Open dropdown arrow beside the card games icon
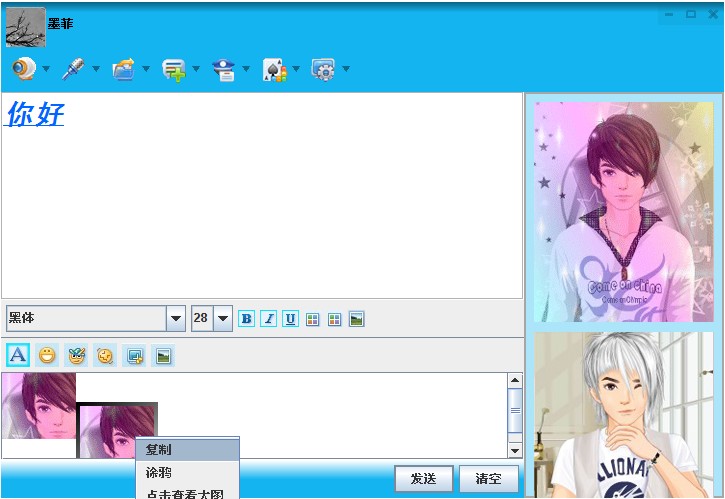Viewport: 725px width, 499px height. coord(296,69)
